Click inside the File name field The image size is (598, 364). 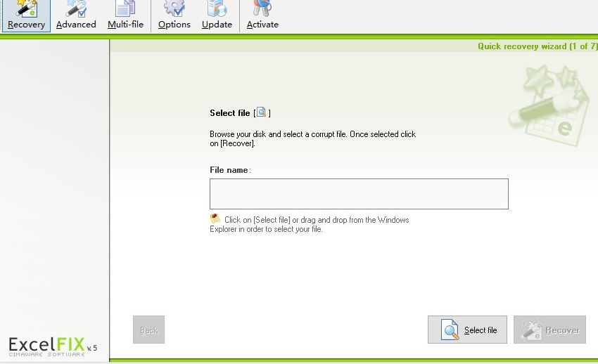coord(359,194)
